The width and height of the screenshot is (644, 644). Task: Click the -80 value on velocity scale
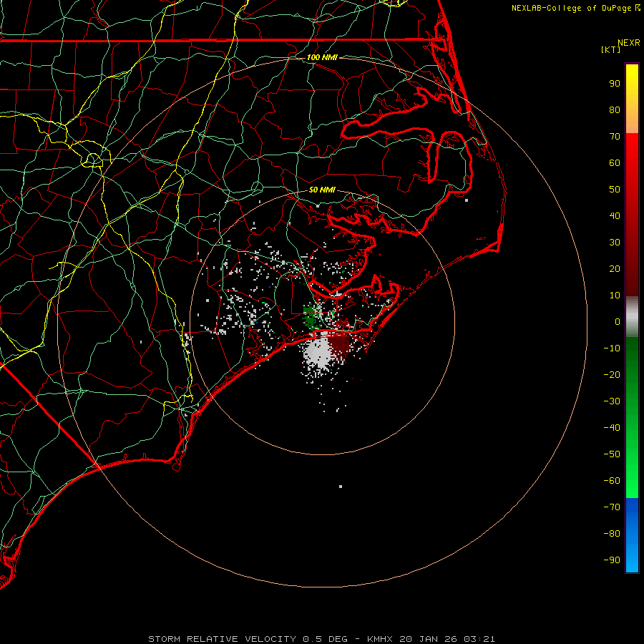(x=612, y=534)
